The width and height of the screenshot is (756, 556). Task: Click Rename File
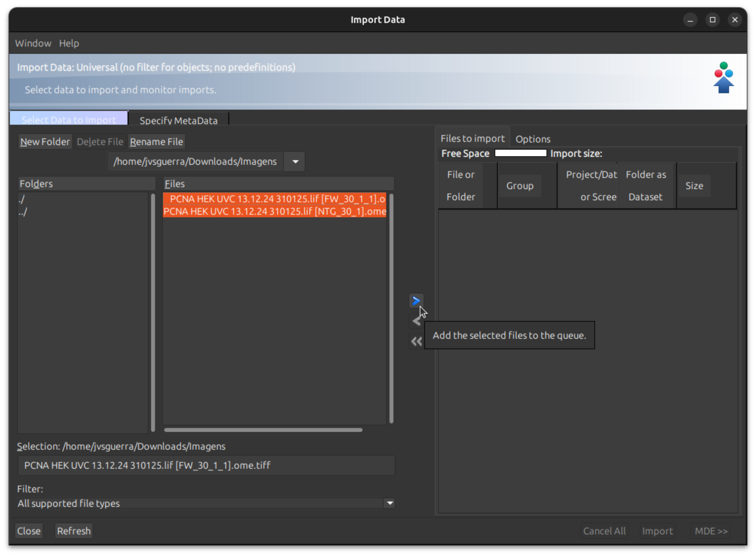click(156, 141)
